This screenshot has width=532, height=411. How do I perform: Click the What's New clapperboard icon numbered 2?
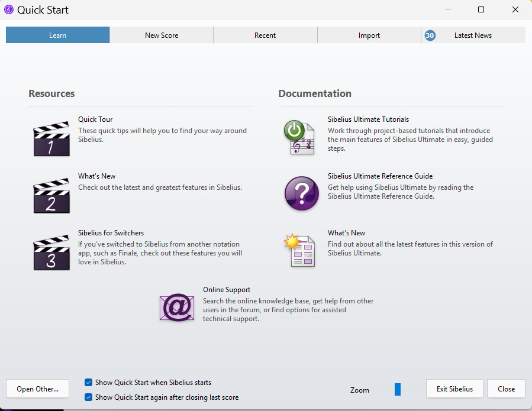click(x=51, y=196)
